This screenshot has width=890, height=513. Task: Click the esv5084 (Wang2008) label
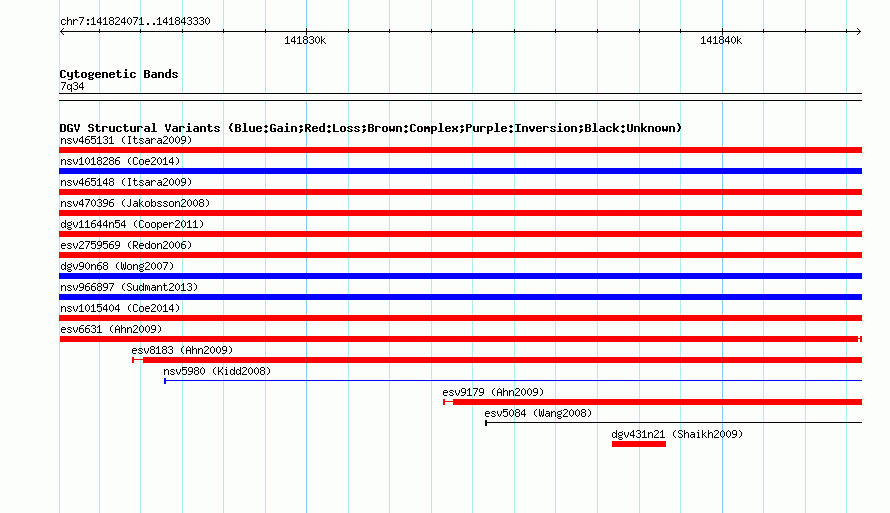pos(538,413)
